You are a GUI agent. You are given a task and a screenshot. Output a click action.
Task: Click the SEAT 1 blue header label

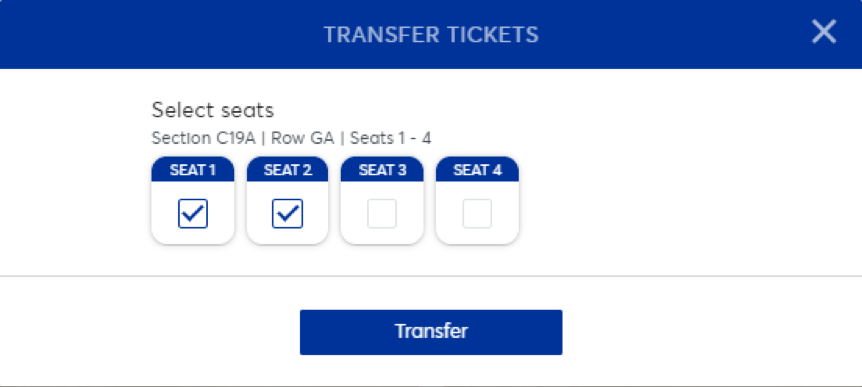(x=193, y=170)
